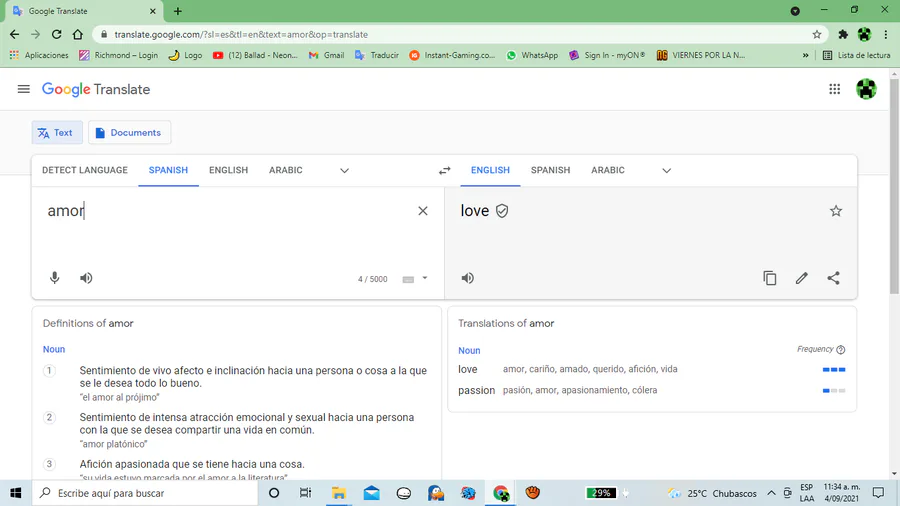Expand more target languages
This screenshot has width=900, height=506.
point(666,170)
